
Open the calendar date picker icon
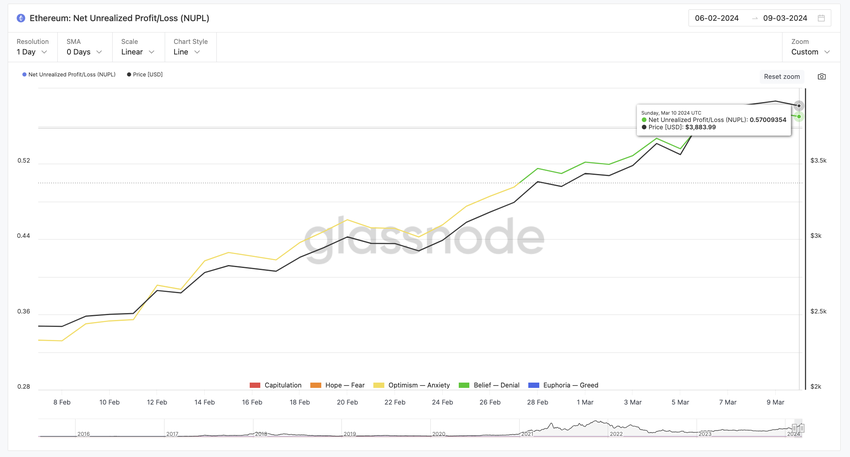(822, 18)
